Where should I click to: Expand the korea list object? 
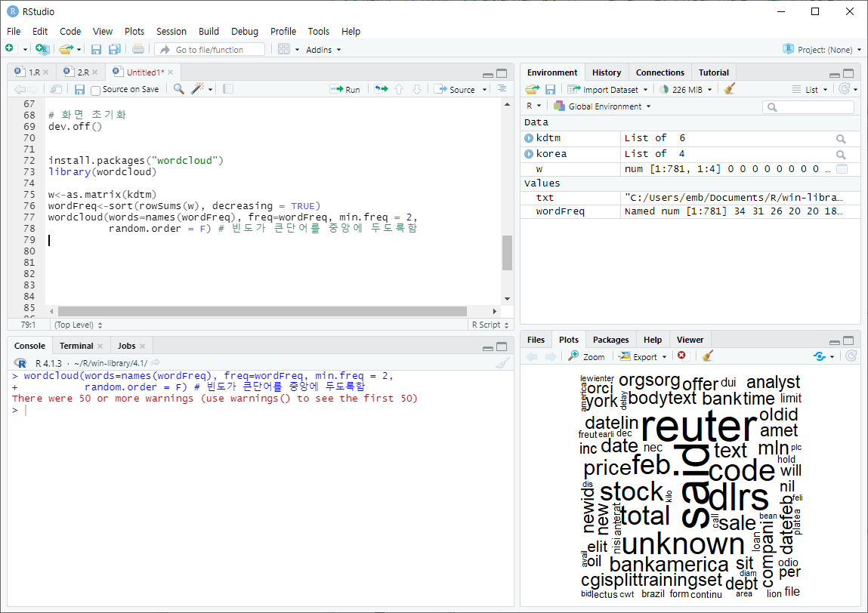(x=529, y=154)
